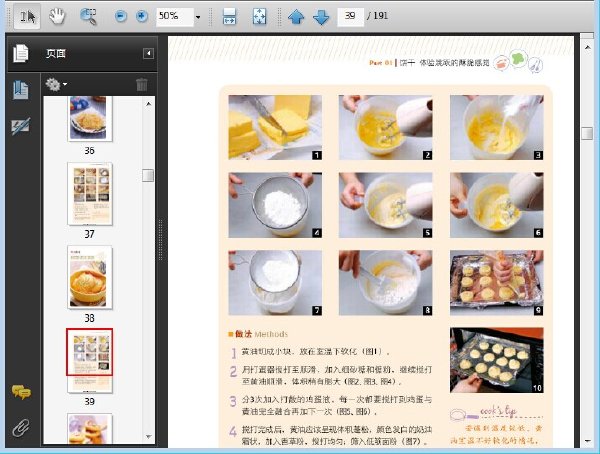Open the Comments panel
This screenshot has height=454, width=600.
point(21,392)
